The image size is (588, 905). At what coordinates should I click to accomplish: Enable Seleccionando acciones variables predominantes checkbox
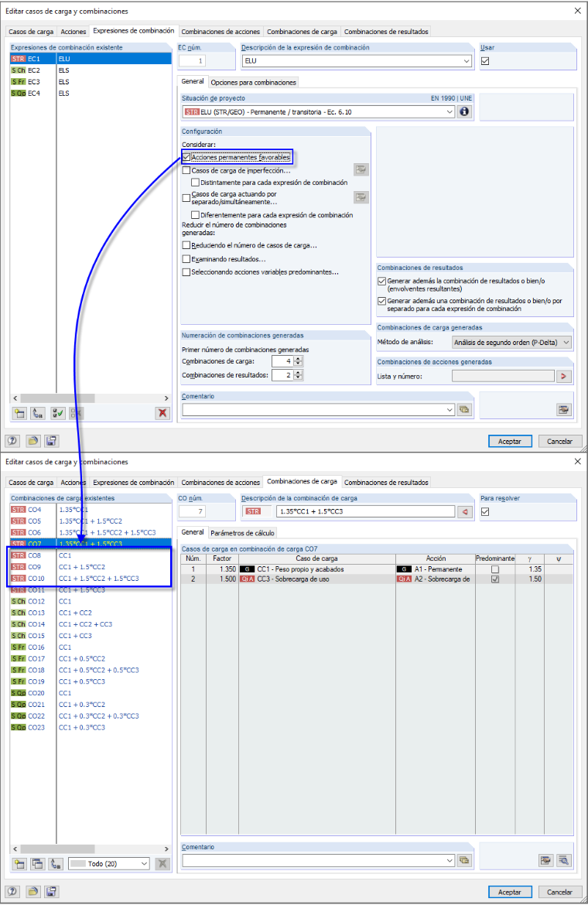[186, 271]
